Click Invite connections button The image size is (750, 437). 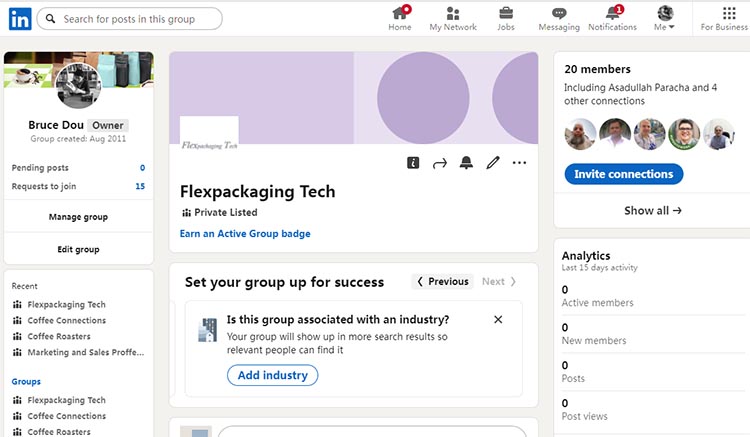point(624,174)
